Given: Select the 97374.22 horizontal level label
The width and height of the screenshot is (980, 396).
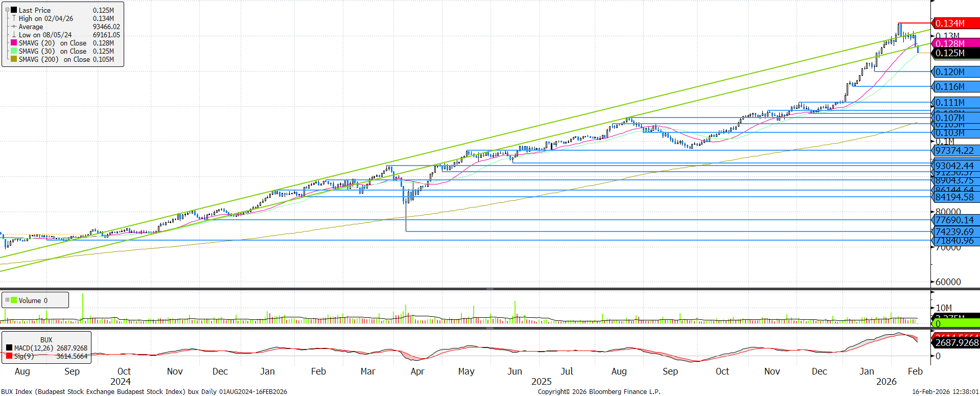Looking at the screenshot, I should pyautogui.click(x=954, y=151).
